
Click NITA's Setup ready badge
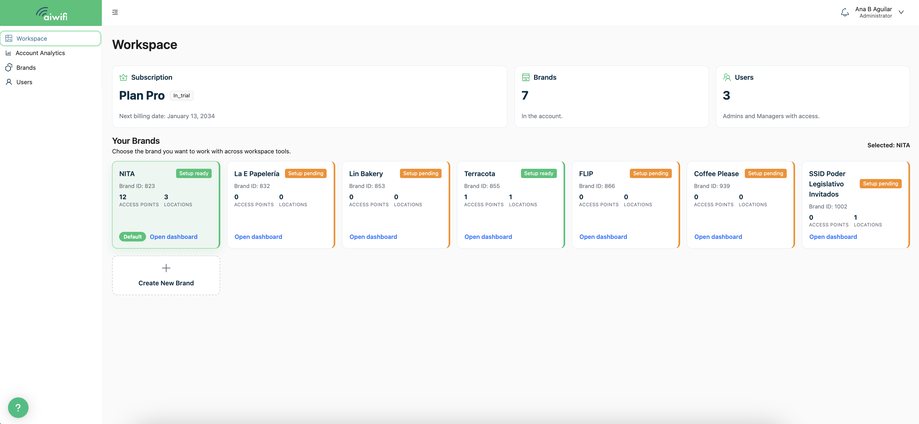point(194,174)
